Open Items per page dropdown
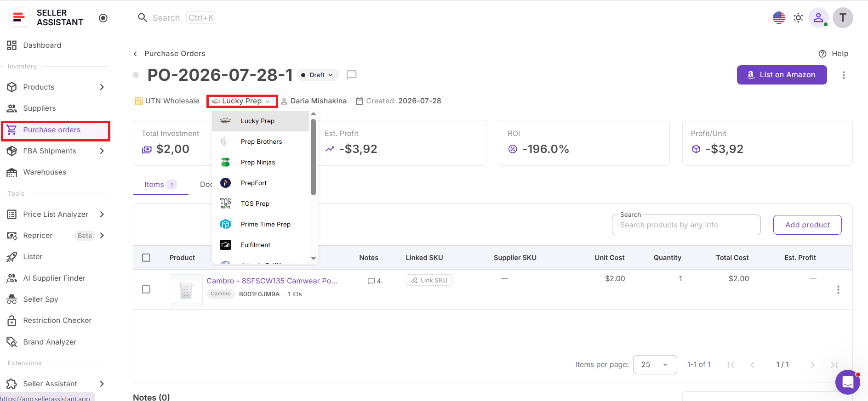This screenshot has width=868, height=401. pos(655,365)
